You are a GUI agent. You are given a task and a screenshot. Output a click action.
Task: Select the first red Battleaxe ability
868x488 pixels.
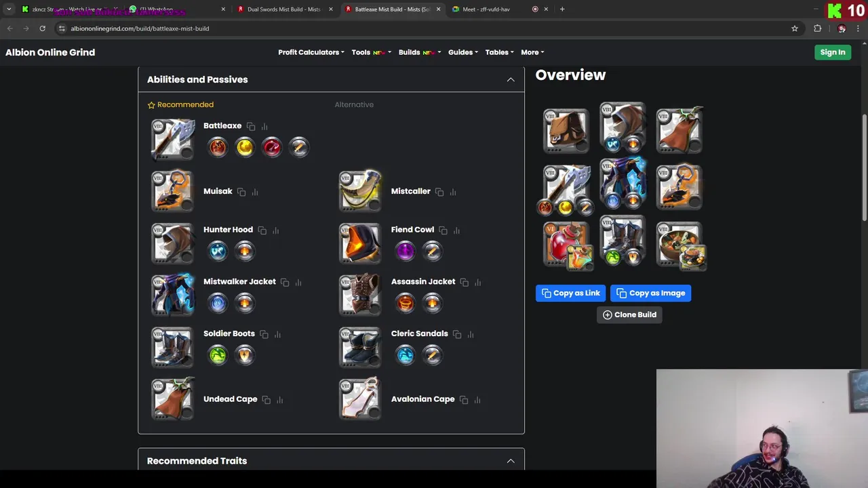click(x=218, y=147)
